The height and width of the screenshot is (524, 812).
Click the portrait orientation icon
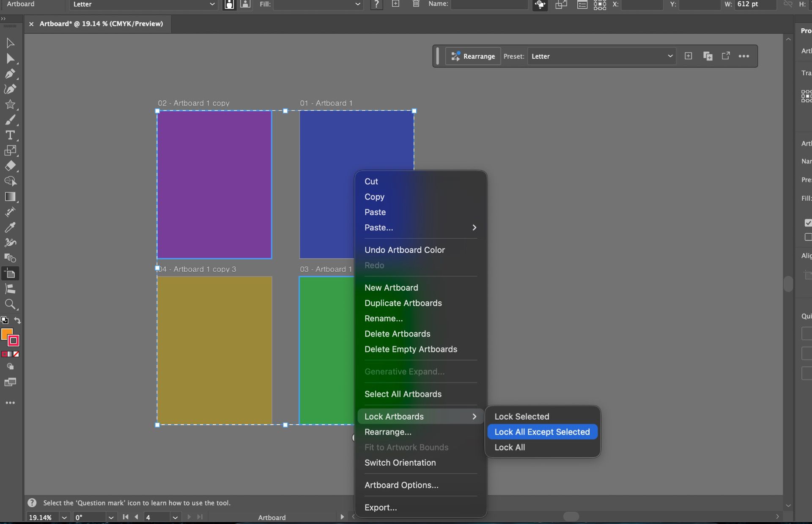click(x=229, y=4)
